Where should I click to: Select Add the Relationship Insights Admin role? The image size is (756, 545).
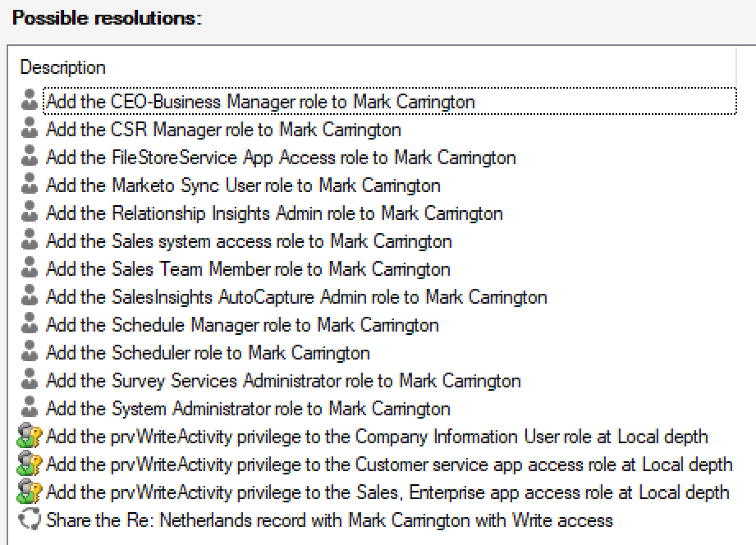[274, 213]
